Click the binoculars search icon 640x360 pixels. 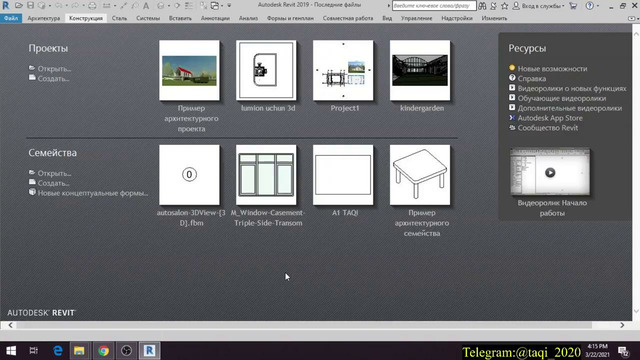(482, 6)
